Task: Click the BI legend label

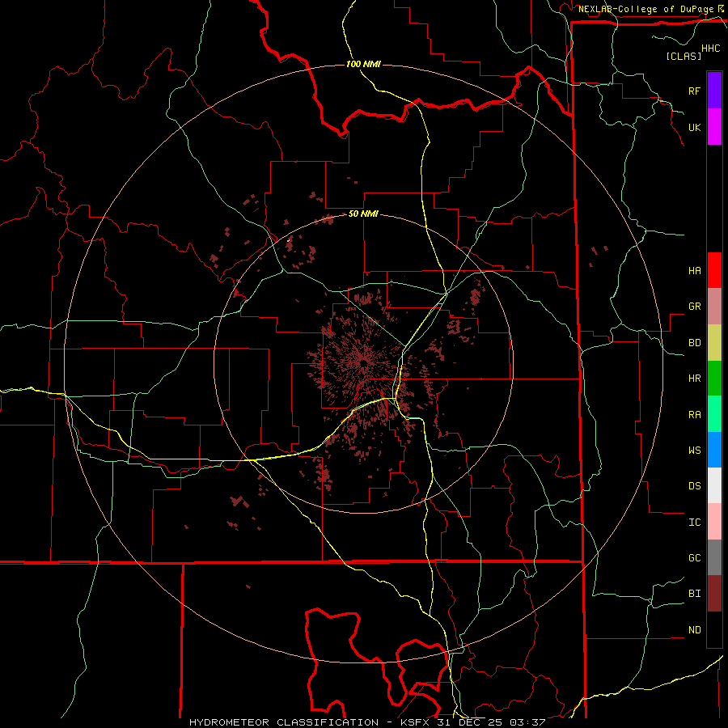Action: (694, 594)
